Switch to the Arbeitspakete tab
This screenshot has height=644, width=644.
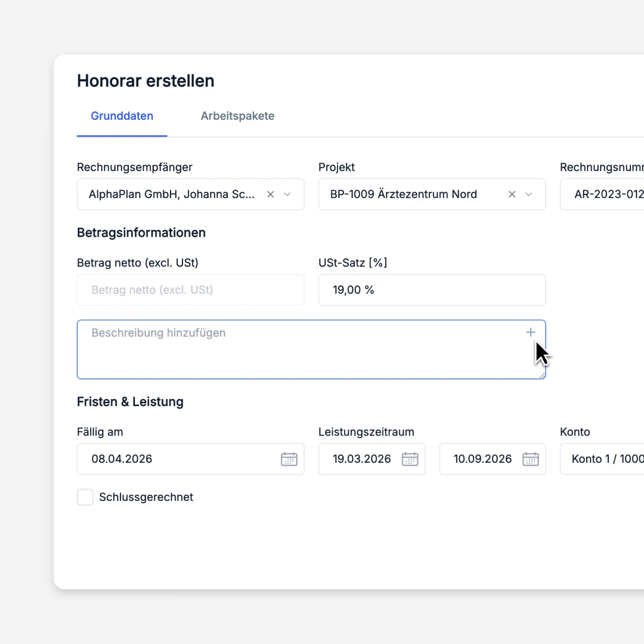(237, 116)
